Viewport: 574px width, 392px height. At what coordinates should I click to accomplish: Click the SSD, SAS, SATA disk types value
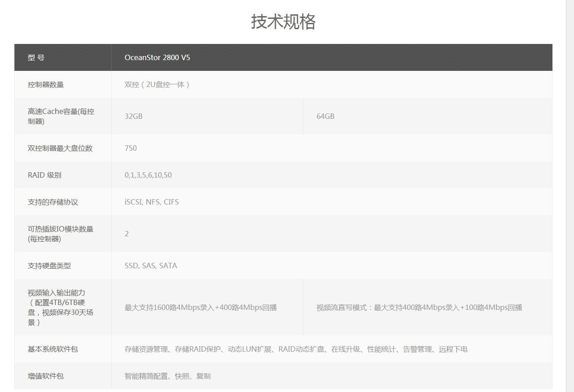pos(151,266)
